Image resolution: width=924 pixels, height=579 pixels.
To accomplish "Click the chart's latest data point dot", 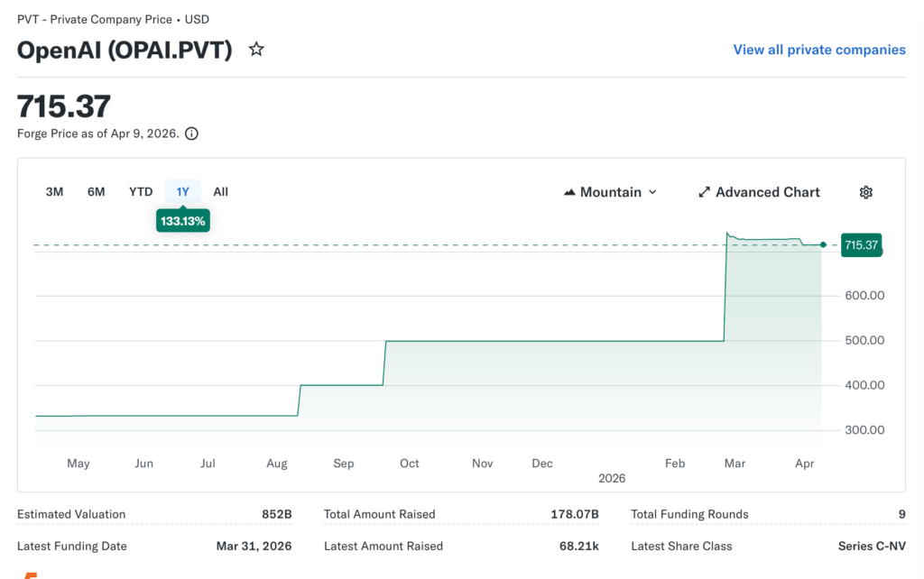I will [823, 244].
